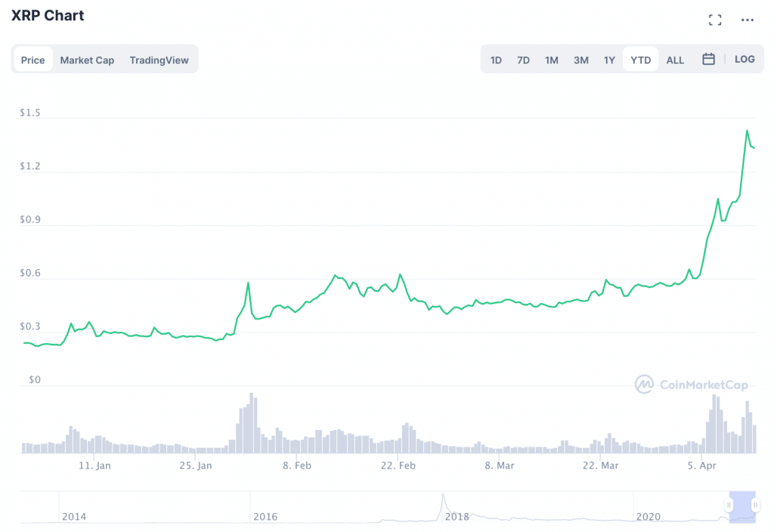Switch to the Market Cap tab
The image size is (774, 532).
pyautogui.click(x=87, y=60)
